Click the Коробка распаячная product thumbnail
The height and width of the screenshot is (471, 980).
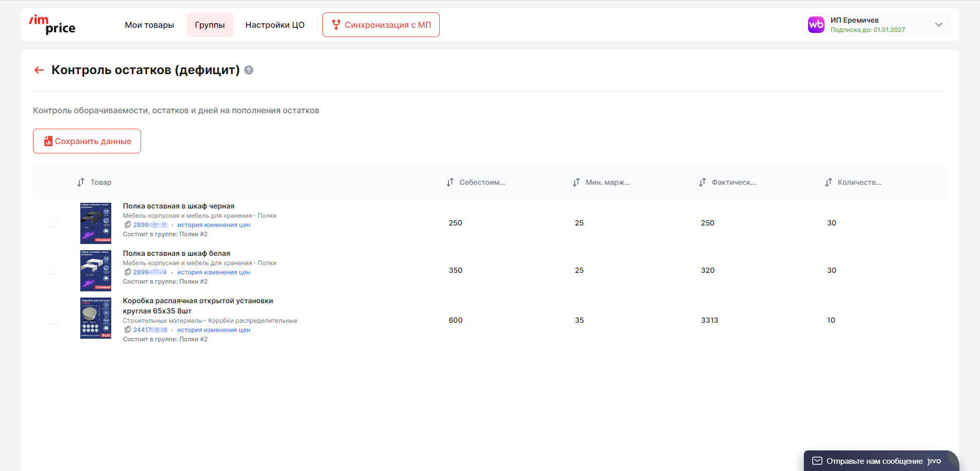(96, 318)
